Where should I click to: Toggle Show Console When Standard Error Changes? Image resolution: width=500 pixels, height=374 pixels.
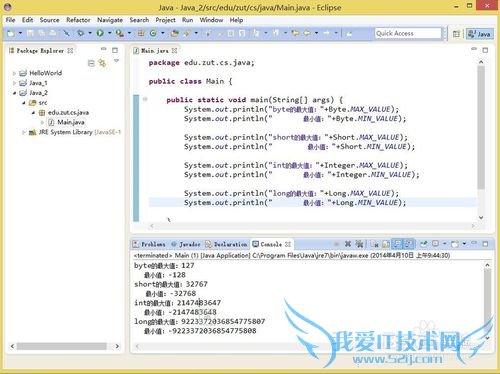coord(409,244)
